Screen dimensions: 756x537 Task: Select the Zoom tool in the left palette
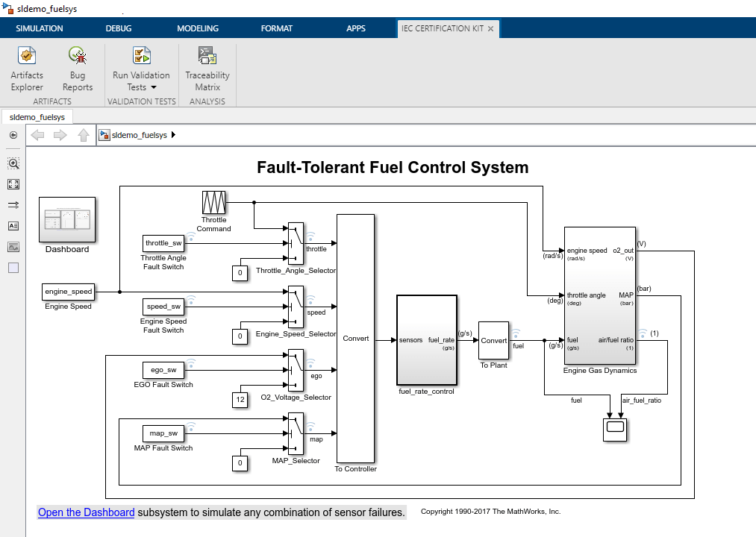pyautogui.click(x=13, y=163)
